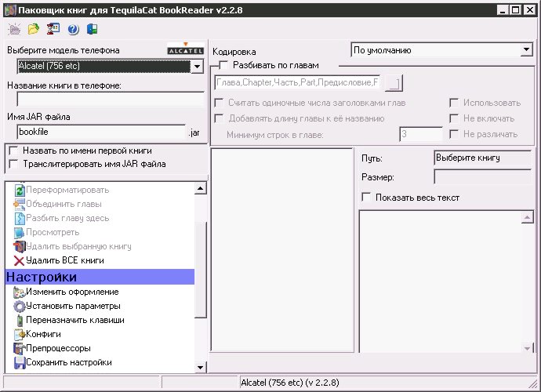The height and width of the screenshot is (392, 541).
Task: Click the small button beside chapter keywords field
Action: pos(394,83)
